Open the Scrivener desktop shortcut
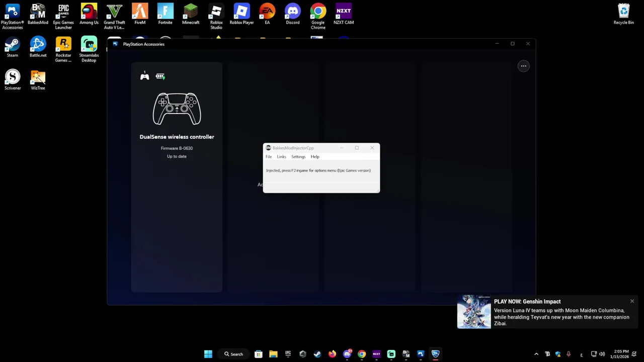The height and width of the screenshot is (362, 644). pos(13,79)
